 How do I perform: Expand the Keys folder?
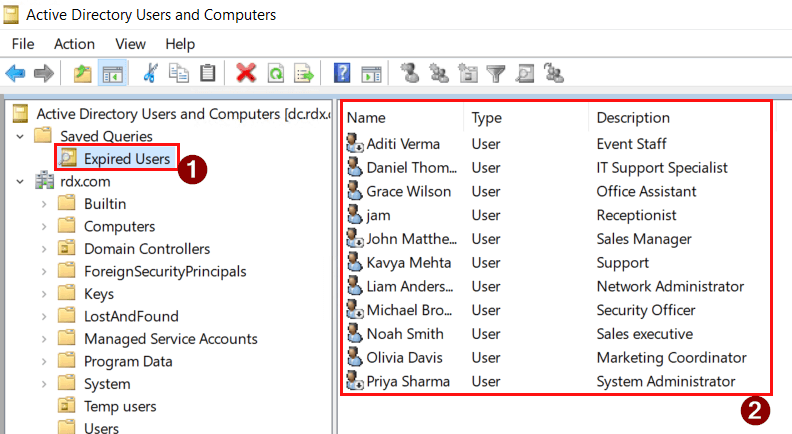(x=44, y=294)
